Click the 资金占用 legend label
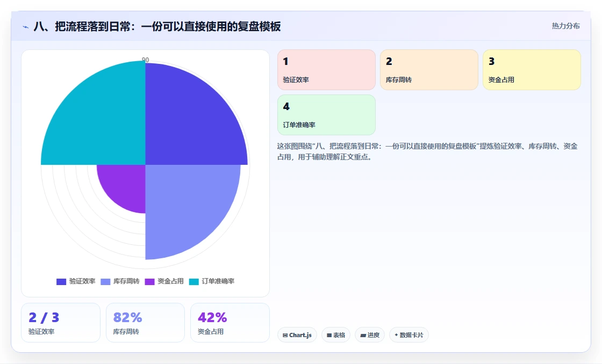The width and height of the screenshot is (602, 364). (170, 281)
